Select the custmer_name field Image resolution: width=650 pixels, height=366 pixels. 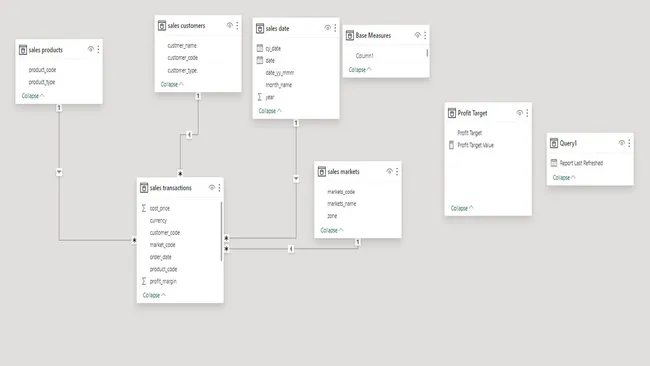(x=182, y=46)
